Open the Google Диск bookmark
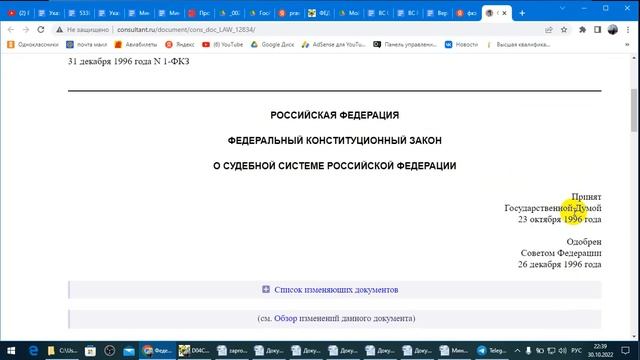This screenshot has width=640, height=360. pyautogui.click(x=272, y=44)
